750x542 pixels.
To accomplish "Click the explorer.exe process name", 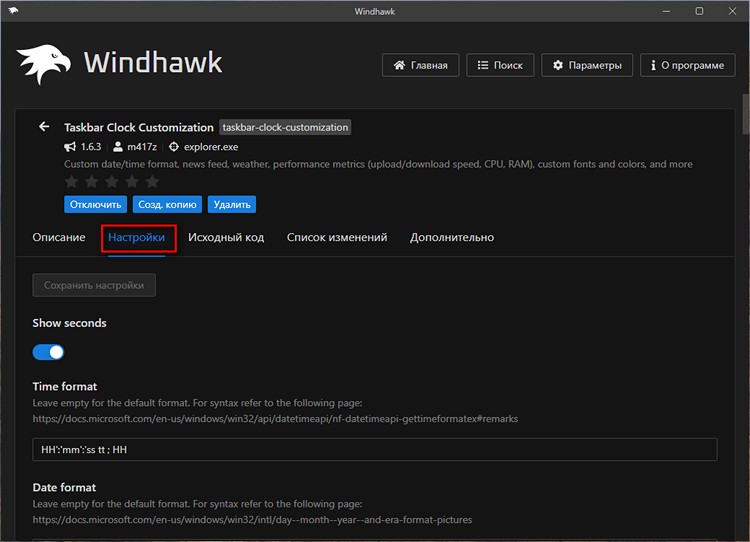I will 211,147.
